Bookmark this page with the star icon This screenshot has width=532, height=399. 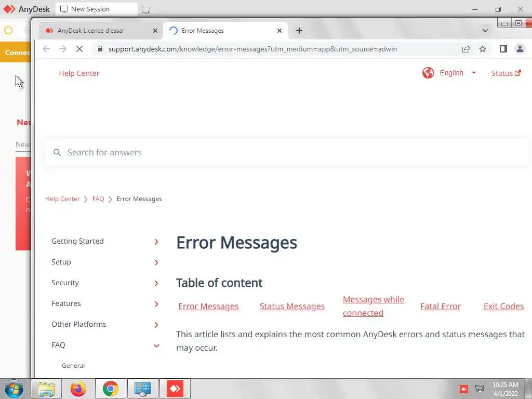pyautogui.click(x=483, y=49)
